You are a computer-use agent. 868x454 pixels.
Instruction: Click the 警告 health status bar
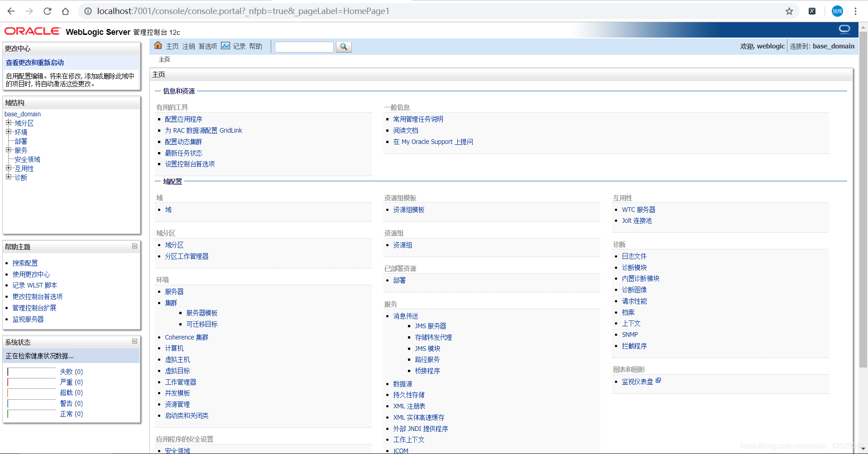click(32, 403)
